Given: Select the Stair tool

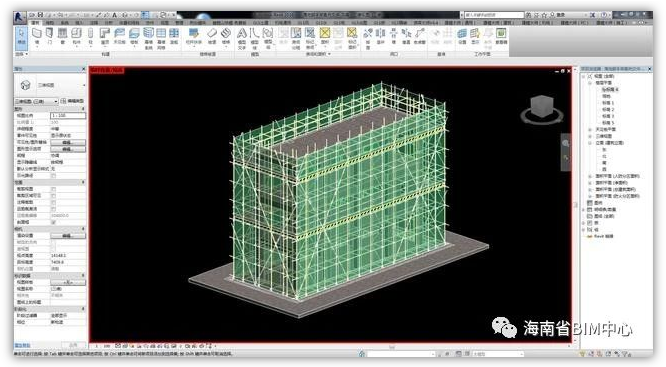Looking at the screenshot, I should (226, 37).
